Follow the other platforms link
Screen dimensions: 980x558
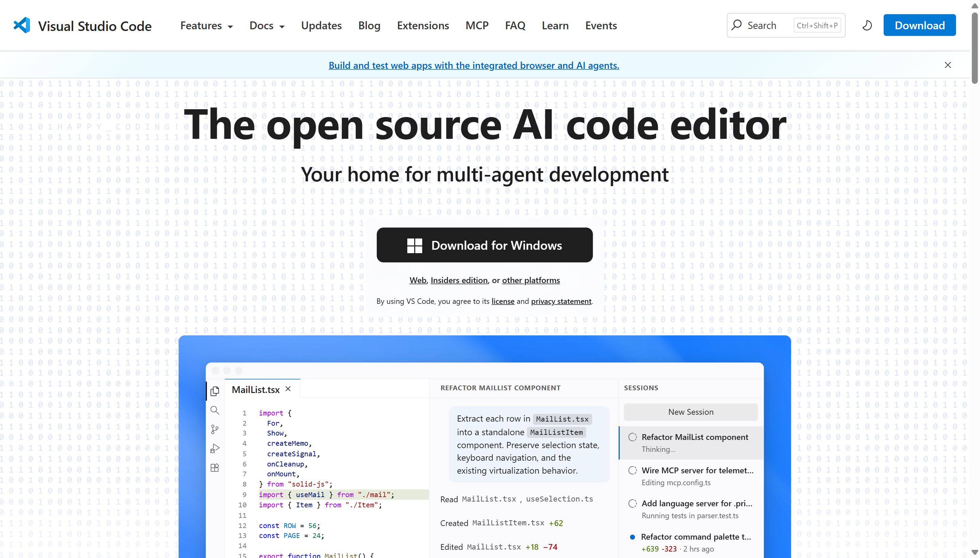pos(531,281)
